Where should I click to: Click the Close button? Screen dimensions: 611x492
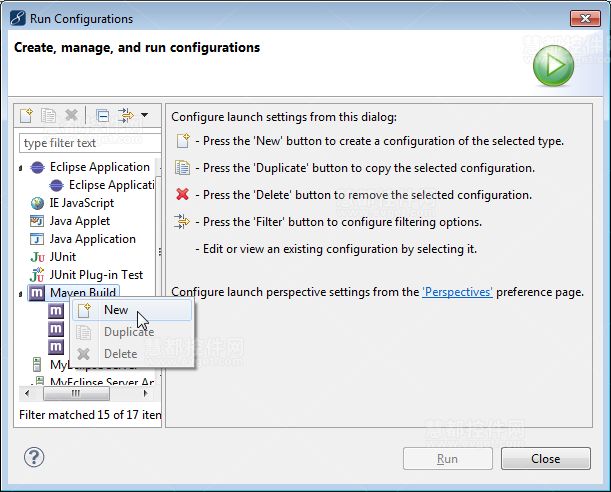click(x=546, y=458)
